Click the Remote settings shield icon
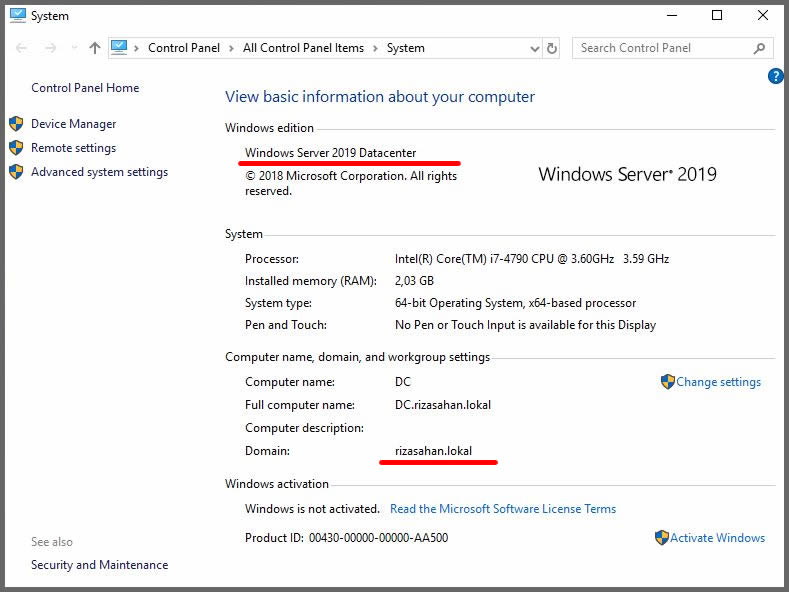This screenshot has width=789, height=592. (16, 147)
